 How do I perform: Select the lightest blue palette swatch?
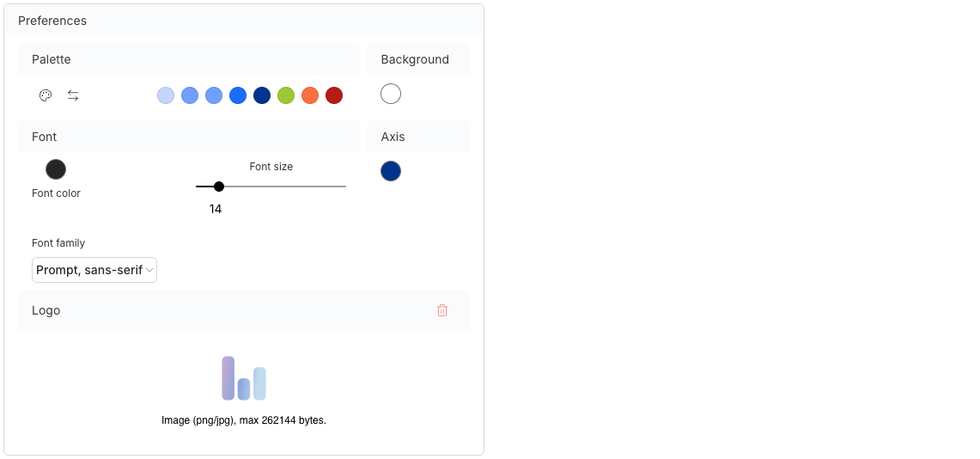coord(166,95)
